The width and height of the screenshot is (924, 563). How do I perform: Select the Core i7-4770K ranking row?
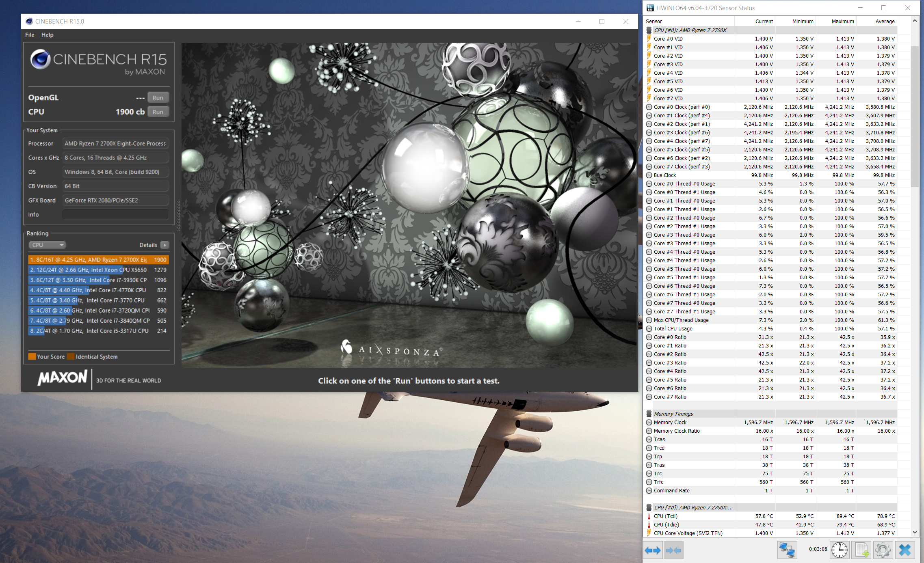click(98, 290)
